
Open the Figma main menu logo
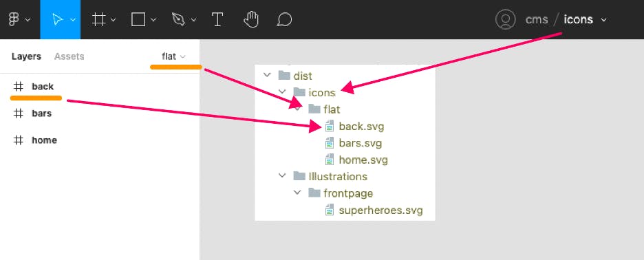tap(14, 19)
